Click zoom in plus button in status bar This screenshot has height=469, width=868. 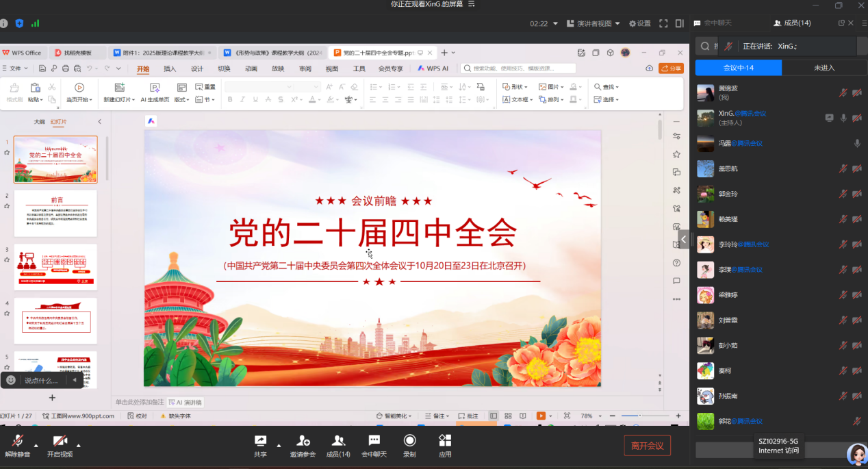coord(678,416)
